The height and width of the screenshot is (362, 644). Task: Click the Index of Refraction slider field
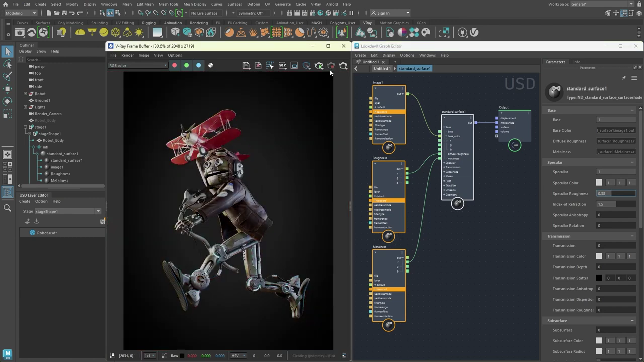point(616,204)
